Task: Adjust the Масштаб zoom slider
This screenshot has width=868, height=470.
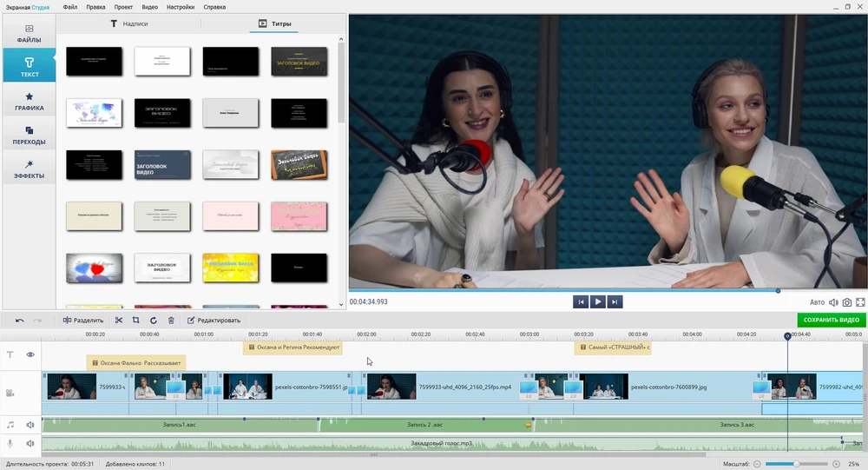Action: [x=797, y=464]
